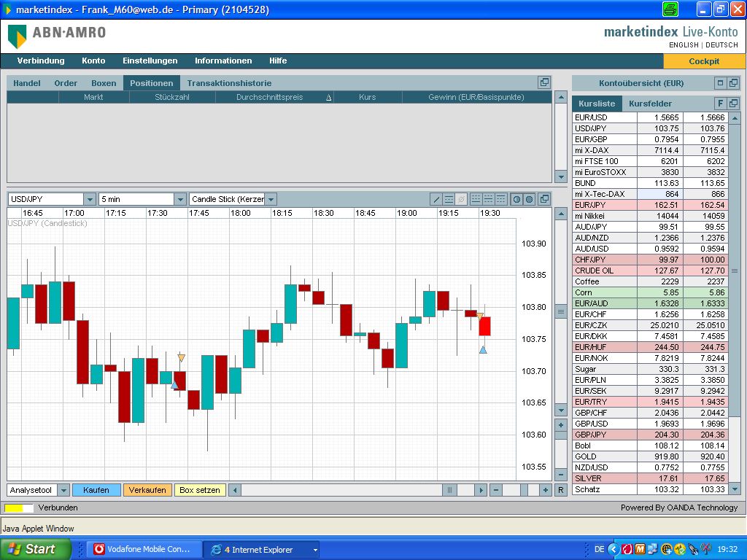The height and width of the screenshot is (560, 747).
Task: Detach the Kontoübersicht panel window
Action: coord(733,83)
